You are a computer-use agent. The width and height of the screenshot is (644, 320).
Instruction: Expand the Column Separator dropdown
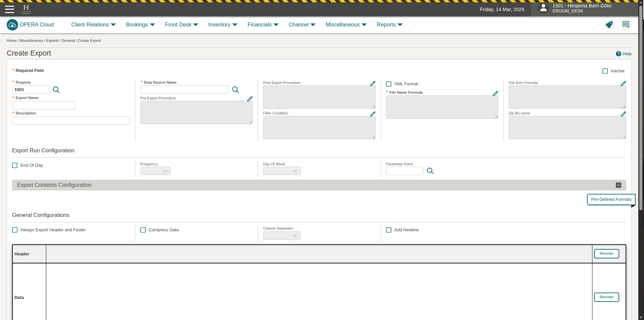point(282,236)
